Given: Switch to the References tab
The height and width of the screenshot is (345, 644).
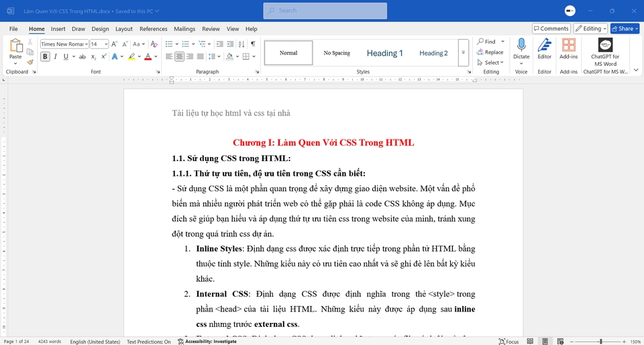Looking at the screenshot, I should point(154,29).
